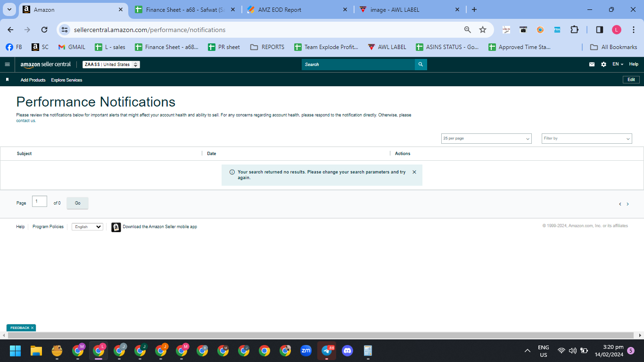644x362 pixels.
Task: Open the Program Policies link
Action: tap(48, 227)
